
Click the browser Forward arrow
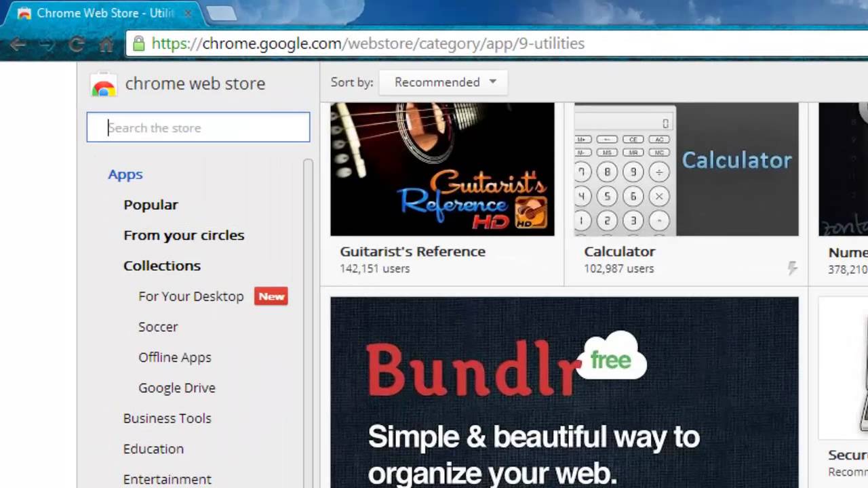tap(47, 44)
